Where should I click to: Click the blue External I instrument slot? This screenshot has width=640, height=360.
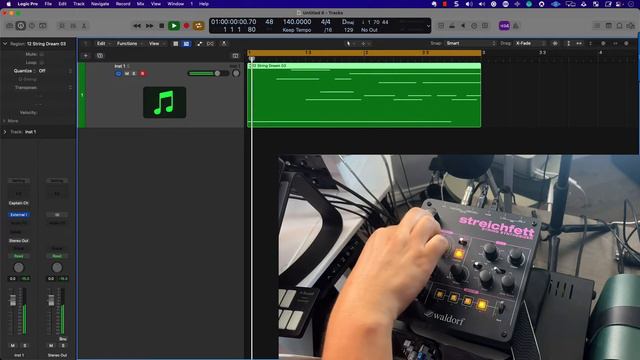(x=19, y=214)
